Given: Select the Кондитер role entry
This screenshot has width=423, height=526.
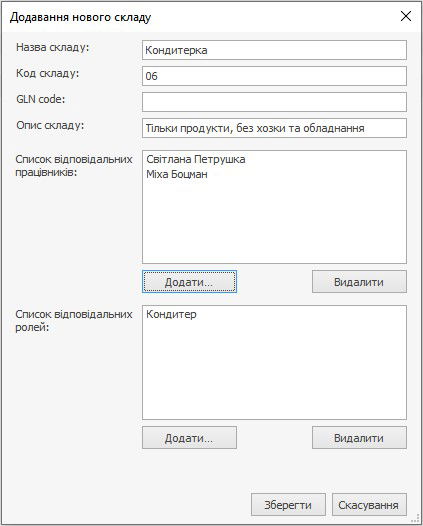Looking at the screenshot, I should tap(171, 314).
